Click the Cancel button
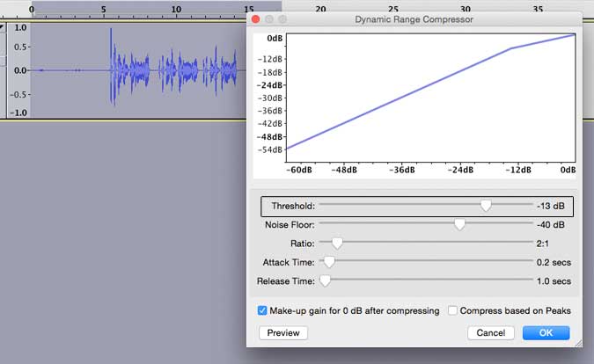Image resolution: width=594 pixels, height=364 pixels. tap(490, 333)
